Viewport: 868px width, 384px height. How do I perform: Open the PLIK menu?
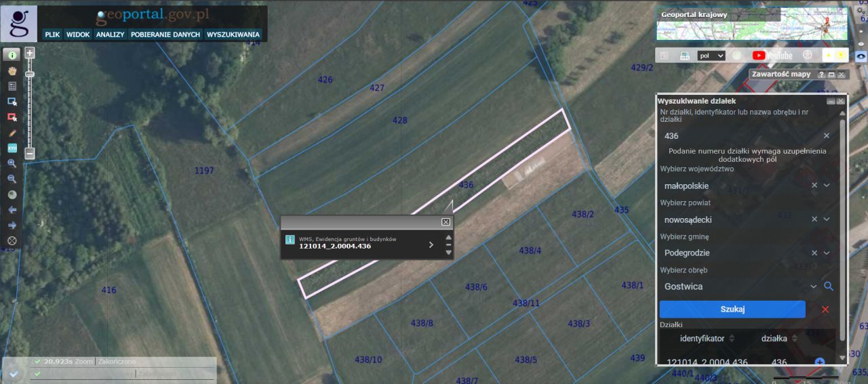tap(52, 35)
